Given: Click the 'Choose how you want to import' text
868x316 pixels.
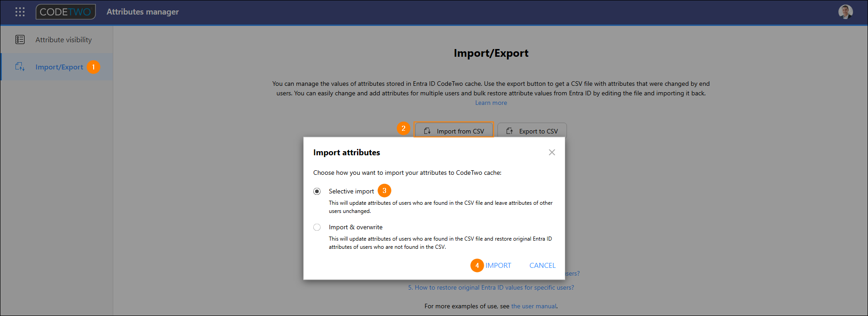Looking at the screenshot, I should pyautogui.click(x=407, y=173).
